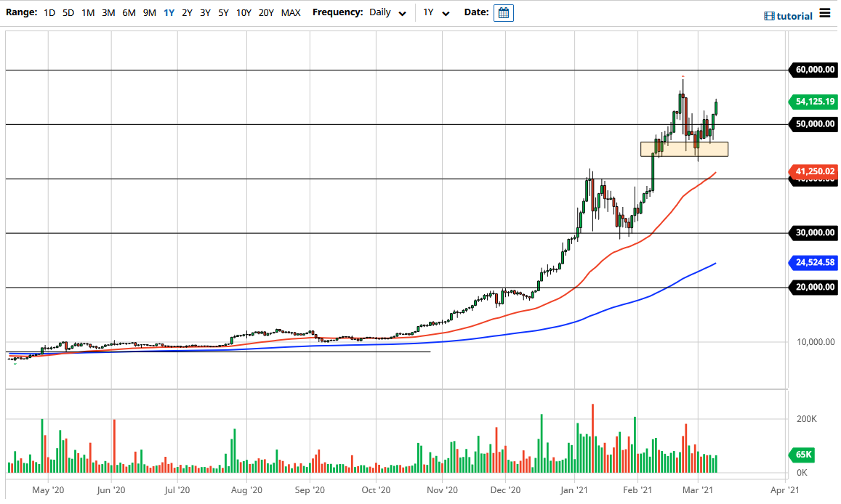Select the currently active 1Y range
The image size is (841, 504).
[x=169, y=12]
